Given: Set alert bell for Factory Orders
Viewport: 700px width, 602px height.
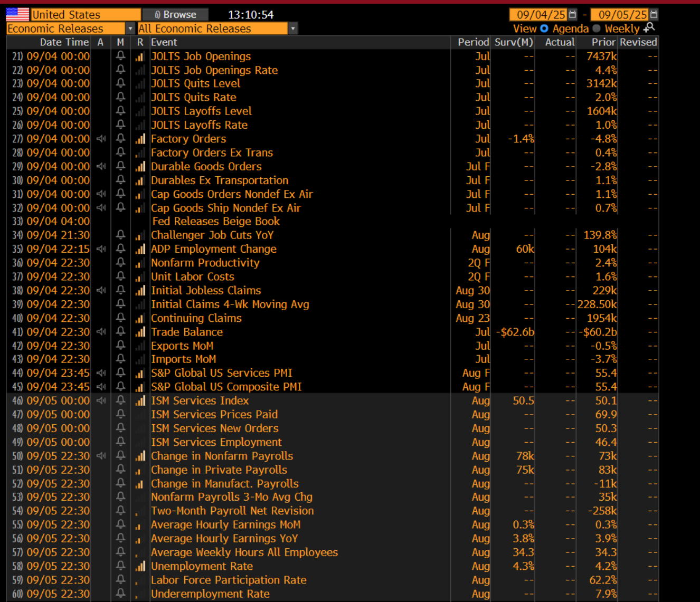Looking at the screenshot, I should click(121, 138).
